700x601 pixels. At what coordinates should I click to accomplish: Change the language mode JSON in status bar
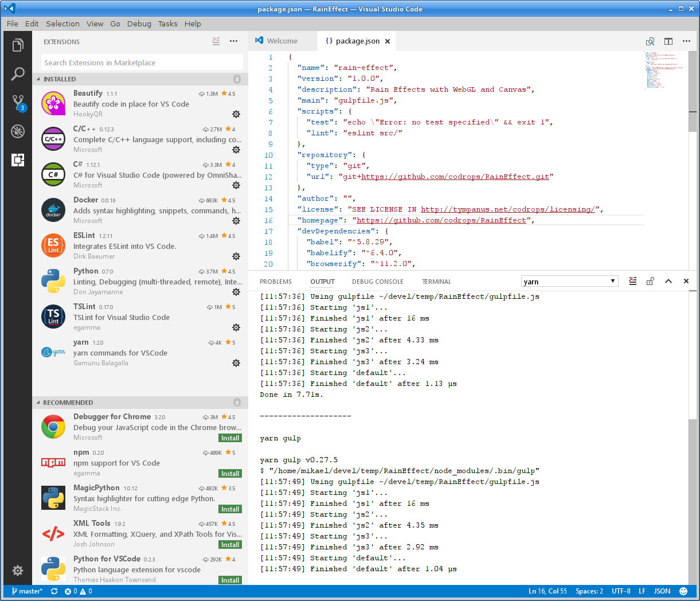(662, 591)
